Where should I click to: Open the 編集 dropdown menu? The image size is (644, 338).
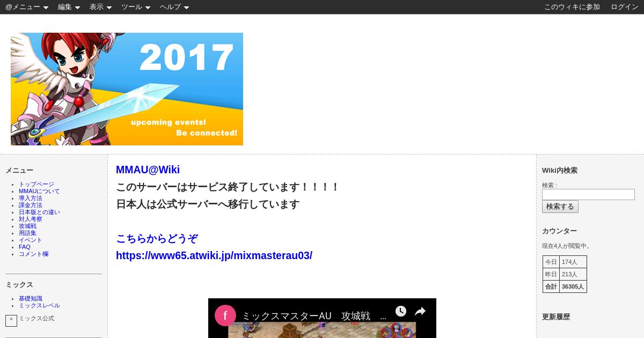69,7
